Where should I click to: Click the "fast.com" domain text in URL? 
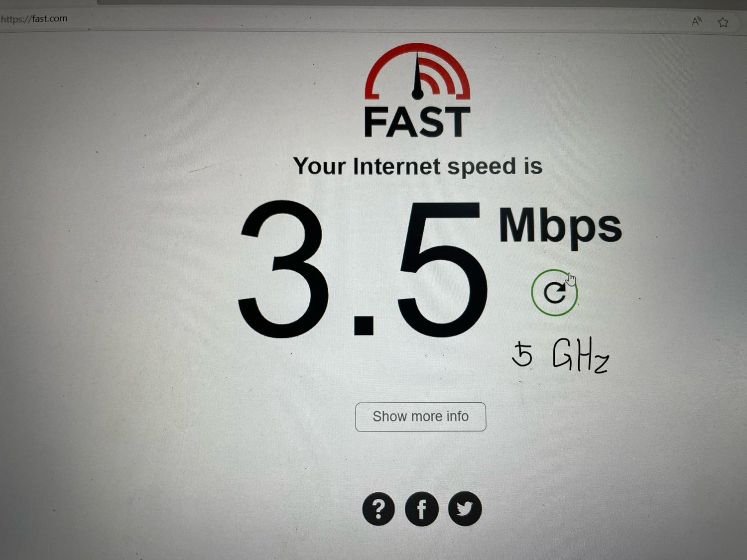coord(50,18)
